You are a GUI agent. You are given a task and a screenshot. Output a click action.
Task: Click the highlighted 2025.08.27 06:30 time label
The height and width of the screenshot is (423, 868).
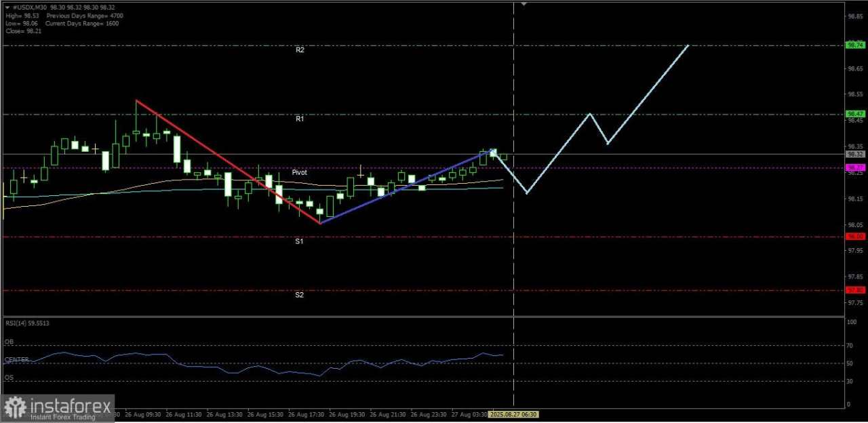(513, 414)
